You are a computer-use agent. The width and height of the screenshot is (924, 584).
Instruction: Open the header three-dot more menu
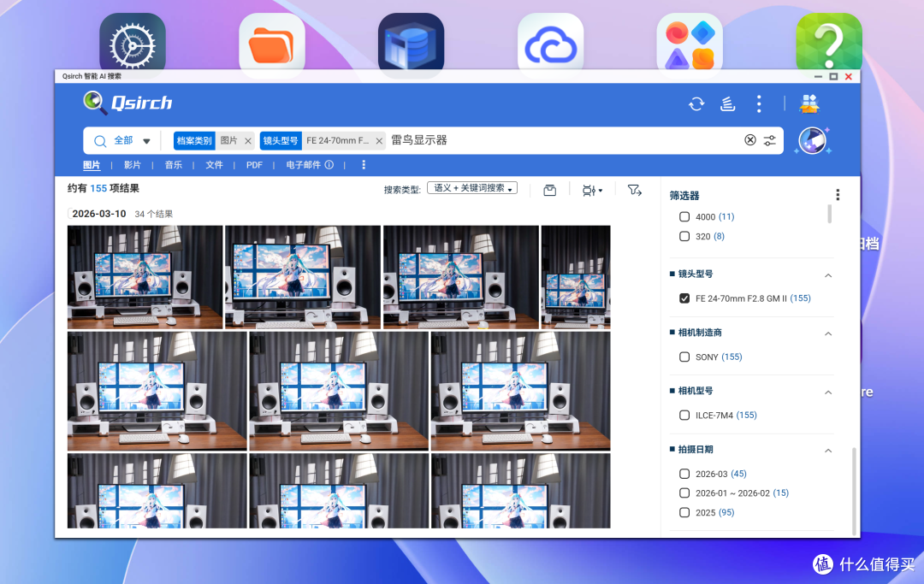pos(759,104)
